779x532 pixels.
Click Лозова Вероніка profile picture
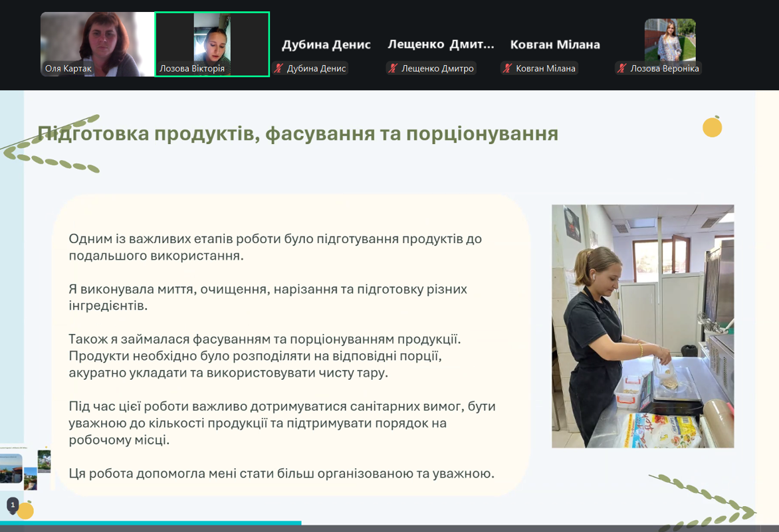(x=670, y=41)
